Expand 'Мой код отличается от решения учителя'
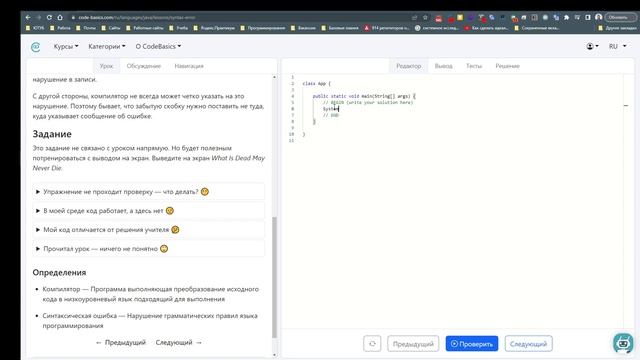This screenshot has width=640, height=360. [x=149, y=230]
